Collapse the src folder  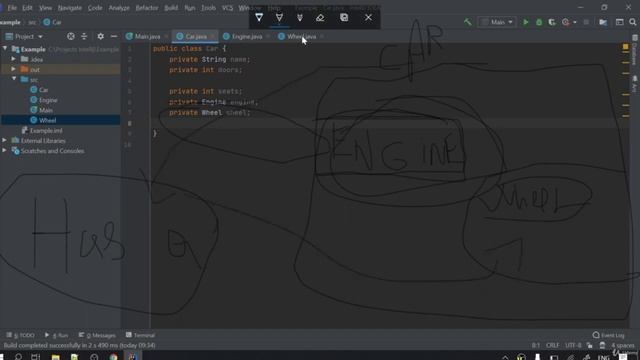click(x=14, y=79)
